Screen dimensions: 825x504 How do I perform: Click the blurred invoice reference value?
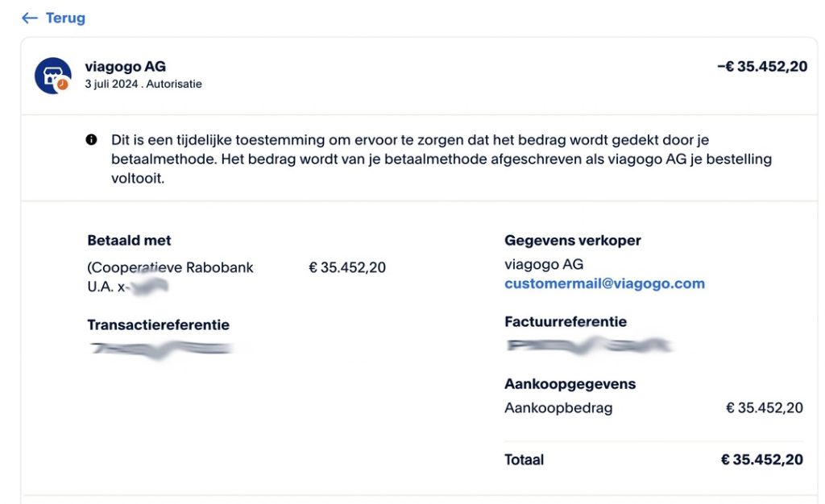point(588,346)
